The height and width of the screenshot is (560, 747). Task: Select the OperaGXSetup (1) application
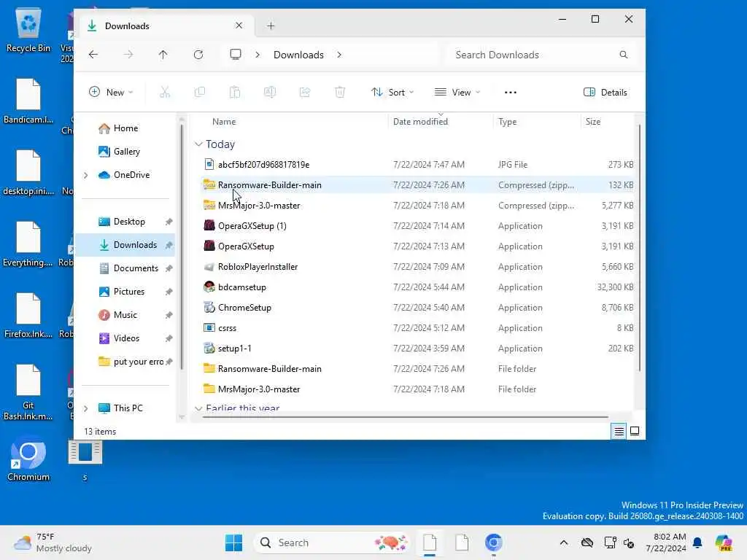pyautogui.click(x=252, y=226)
